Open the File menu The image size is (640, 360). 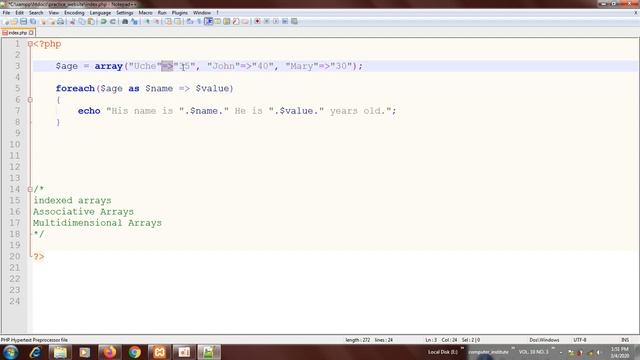6,13
